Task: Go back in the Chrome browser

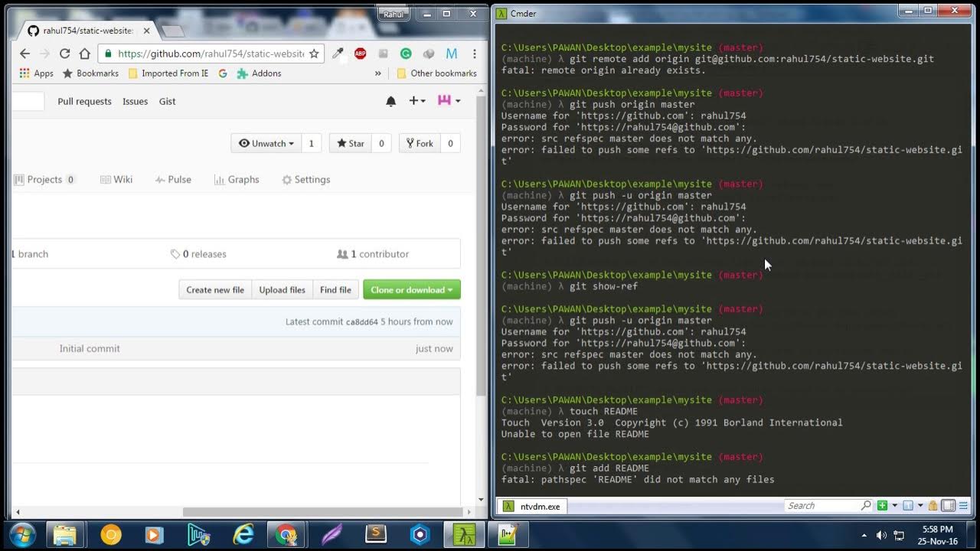Action: click(24, 54)
